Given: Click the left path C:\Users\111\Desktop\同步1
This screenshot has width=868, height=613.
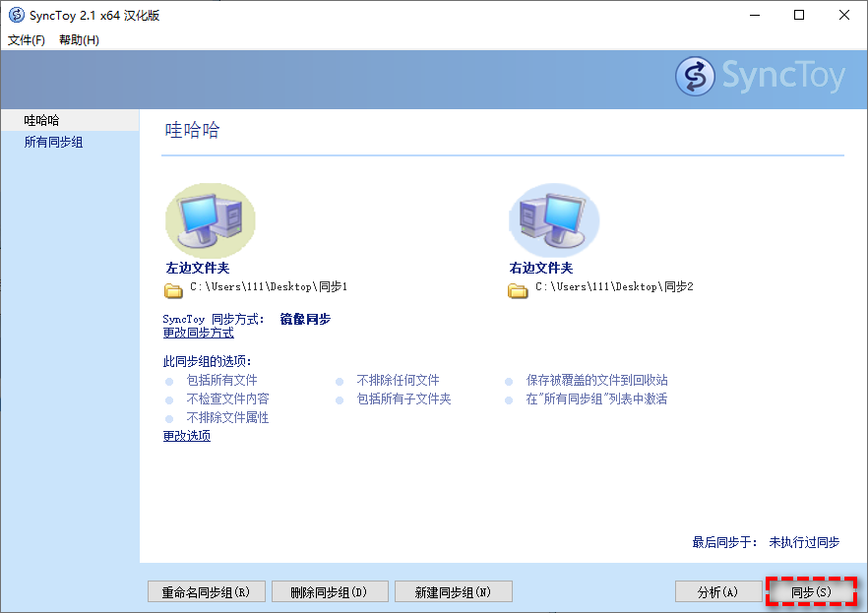Looking at the screenshot, I should [x=269, y=286].
